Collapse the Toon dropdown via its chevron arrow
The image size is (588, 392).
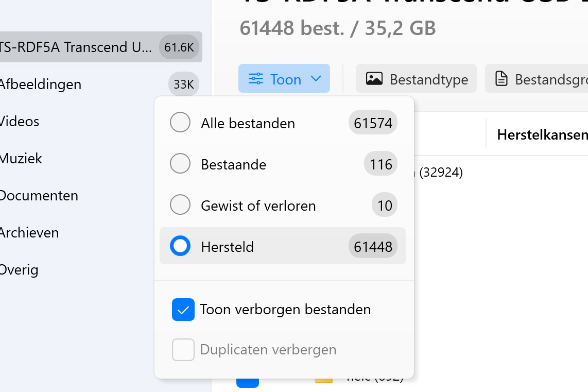tap(316, 79)
